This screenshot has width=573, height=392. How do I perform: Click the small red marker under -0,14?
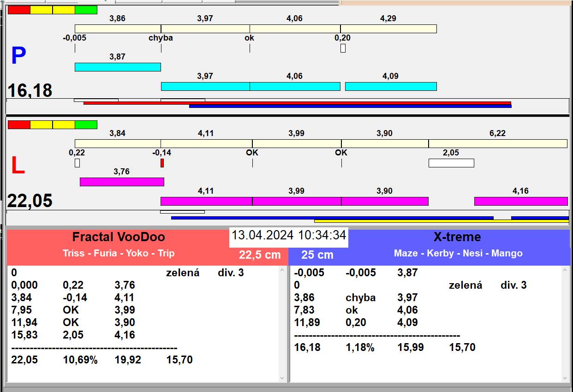(162, 163)
